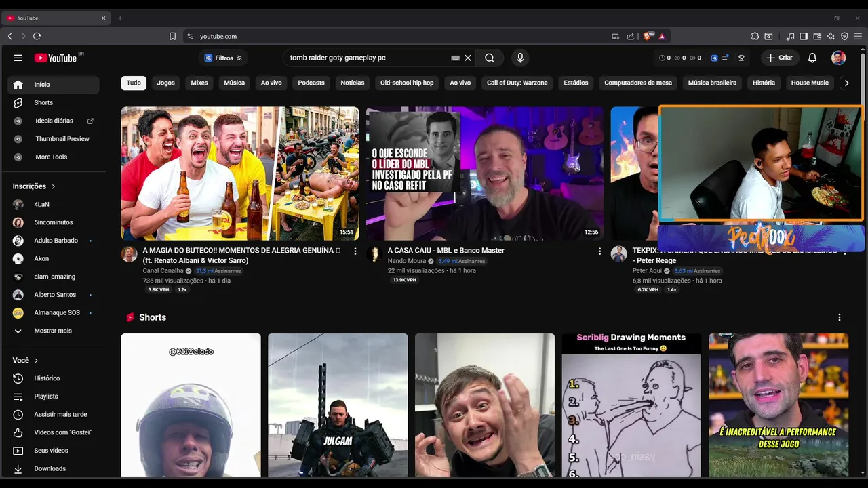Screen dimensions: 868x488
Task: Show more chips with the right arrow
Action: pyautogui.click(x=846, y=83)
